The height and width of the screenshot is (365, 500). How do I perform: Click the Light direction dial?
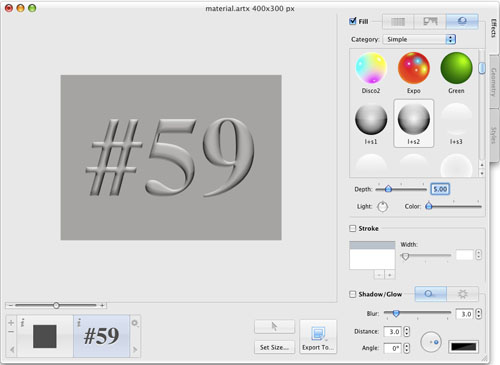point(382,207)
